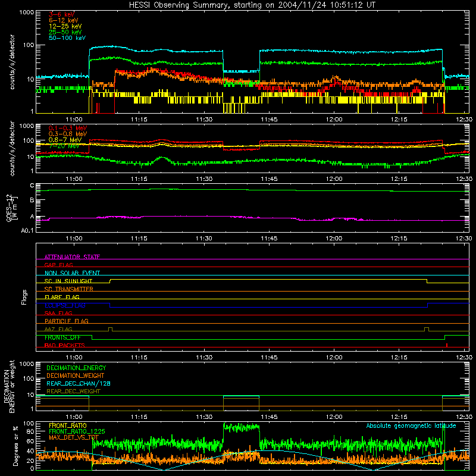476x476 pixels.
Task: Click the 11:45 tick under the MeV plot
Action: [x=269, y=179]
